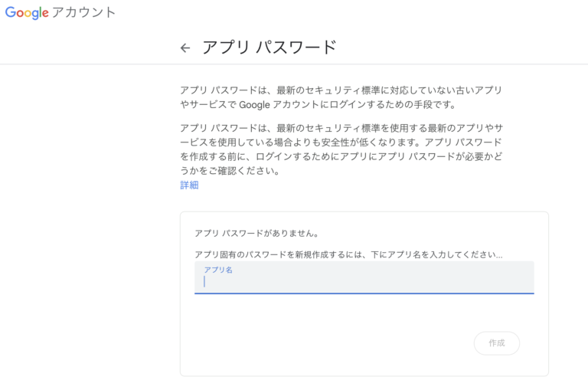The height and width of the screenshot is (380, 588).
Task: Click the アプリ名 floating label
Action: click(218, 270)
